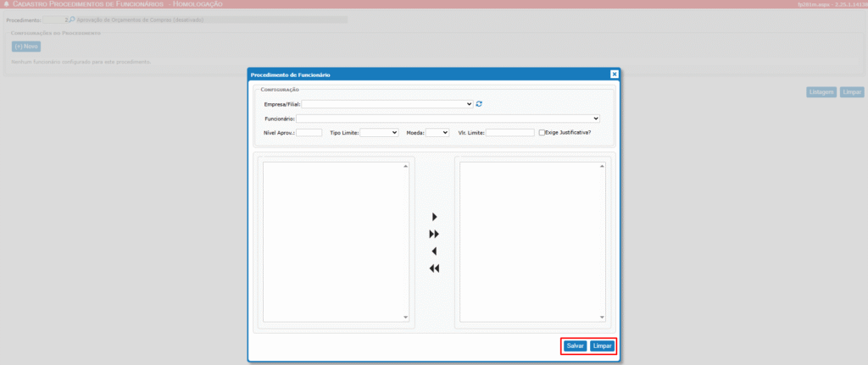Close the Procedimento de Funcionário dialog

click(x=614, y=75)
